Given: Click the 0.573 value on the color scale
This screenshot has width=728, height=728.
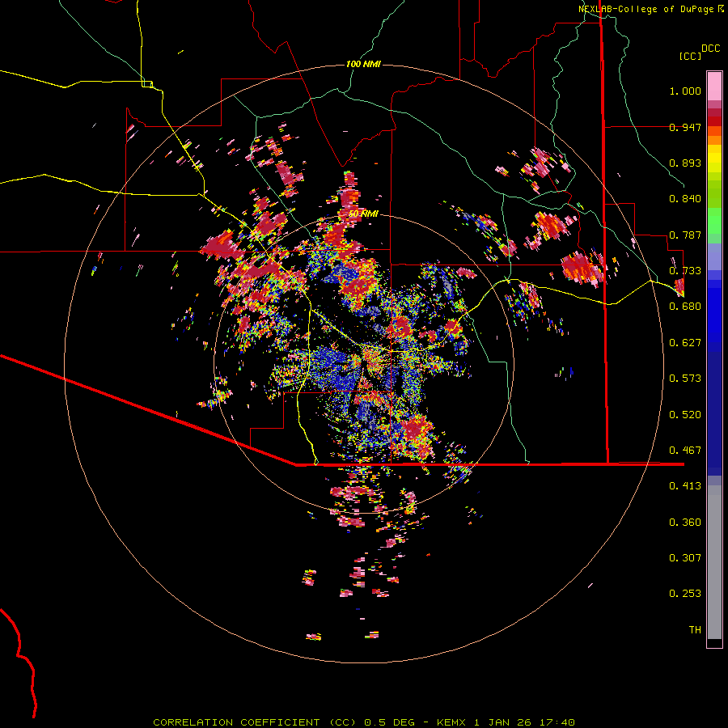Looking at the screenshot, I should (685, 379).
